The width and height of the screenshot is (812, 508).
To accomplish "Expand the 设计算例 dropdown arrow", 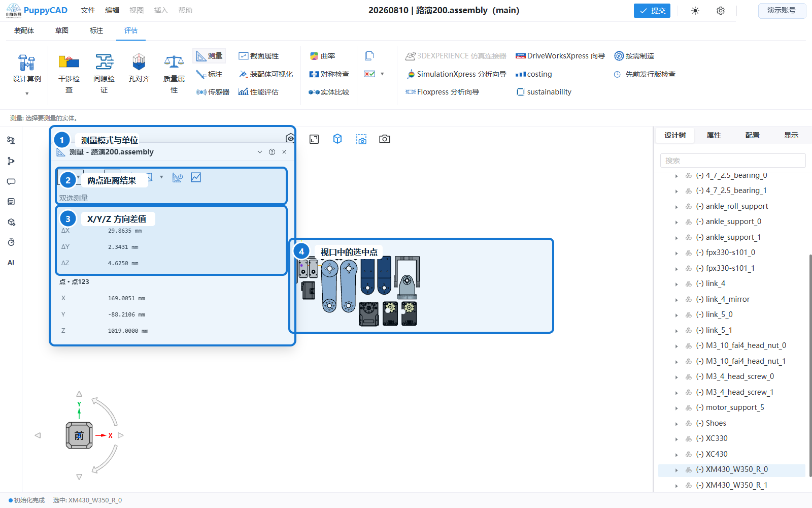I will pos(27,93).
